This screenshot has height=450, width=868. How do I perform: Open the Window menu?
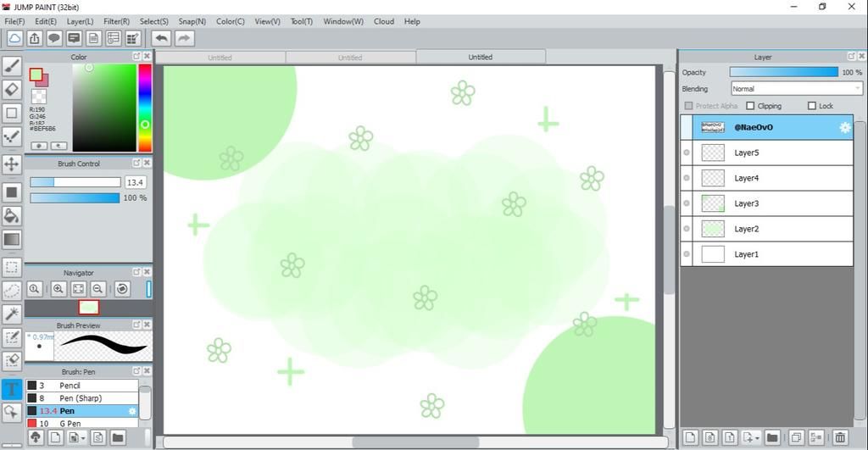click(343, 21)
